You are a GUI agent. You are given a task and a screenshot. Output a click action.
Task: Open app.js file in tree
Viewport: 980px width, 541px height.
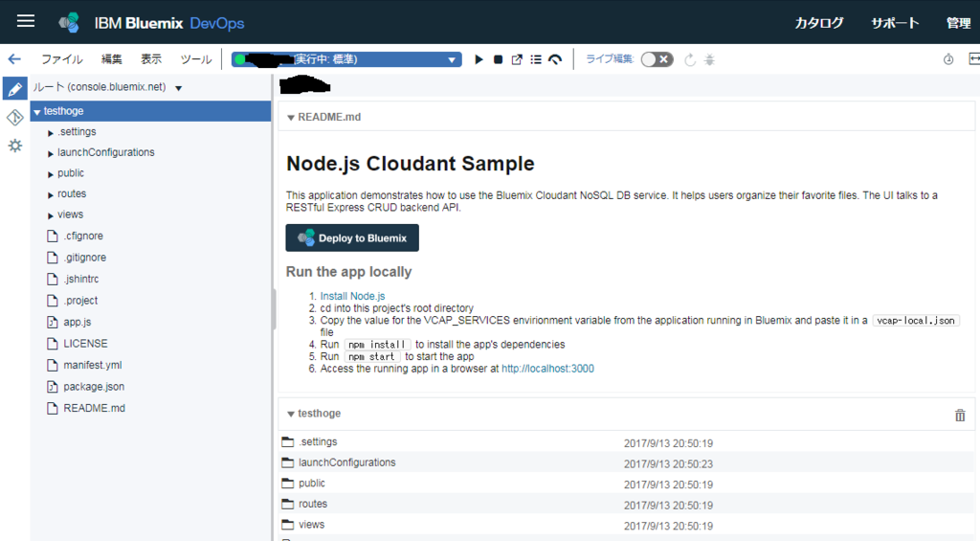pos(77,322)
